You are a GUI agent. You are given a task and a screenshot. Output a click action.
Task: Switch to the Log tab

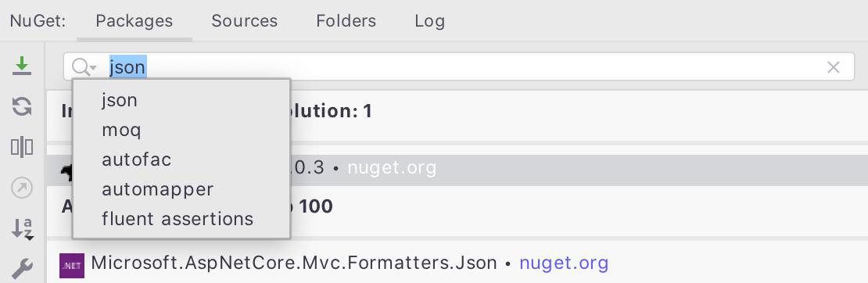[x=429, y=21]
